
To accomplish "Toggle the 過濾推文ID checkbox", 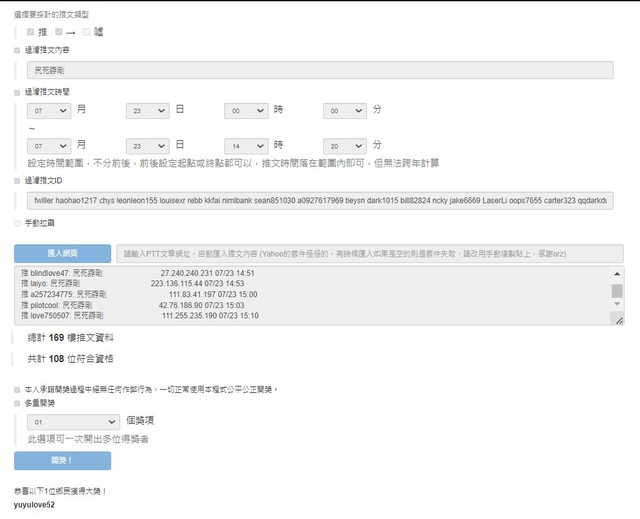I will pos(17,181).
